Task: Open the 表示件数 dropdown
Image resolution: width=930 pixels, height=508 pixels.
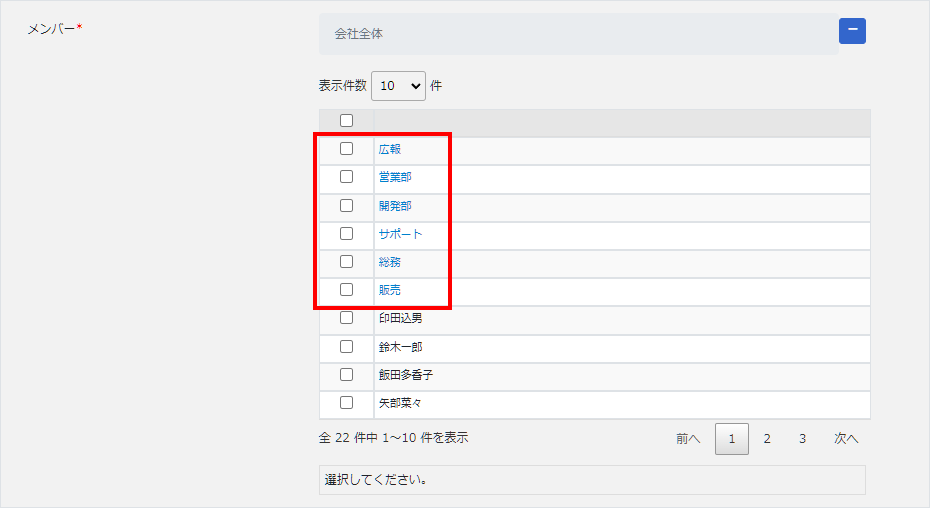Action: (x=398, y=86)
